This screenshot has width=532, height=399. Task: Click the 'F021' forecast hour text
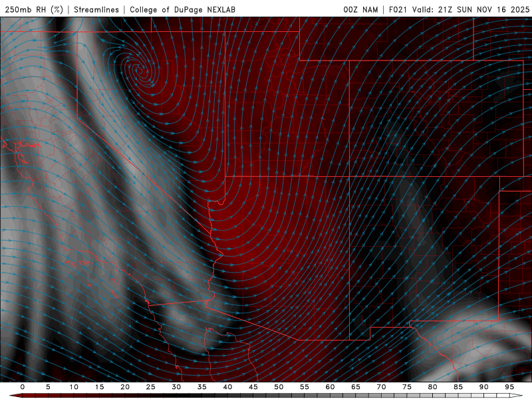click(x=398, y=9)
